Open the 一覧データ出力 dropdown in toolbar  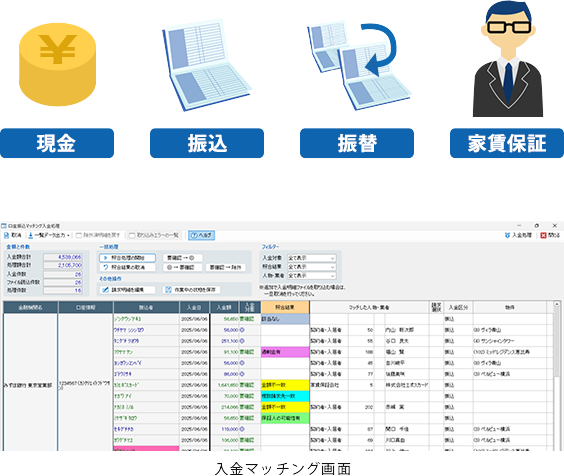coord(49,235)
